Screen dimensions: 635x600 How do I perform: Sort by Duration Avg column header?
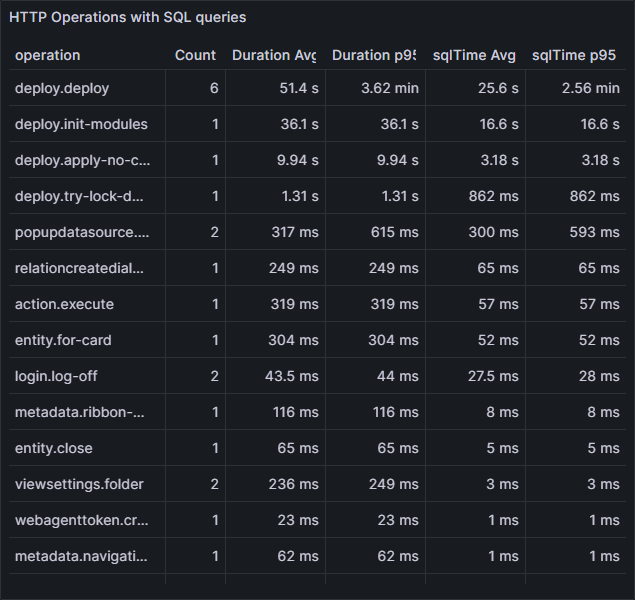click(274, 55)
